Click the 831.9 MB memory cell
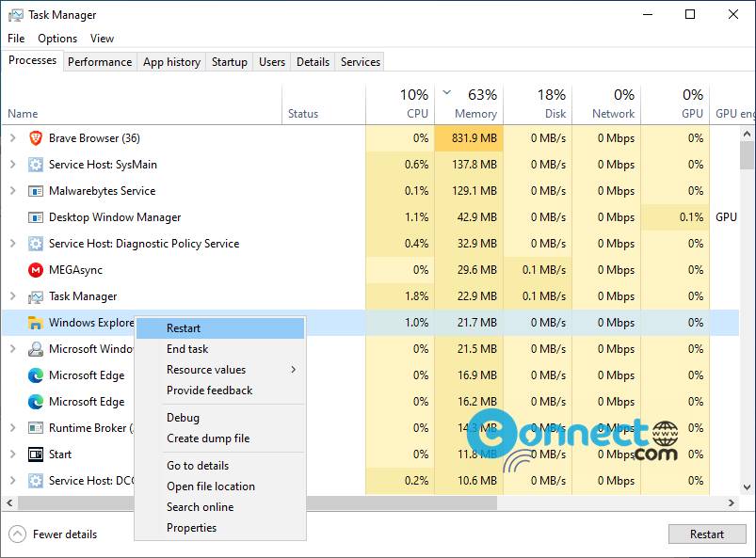The height and width of the screenshot is (558, 756). pos(469,138)
